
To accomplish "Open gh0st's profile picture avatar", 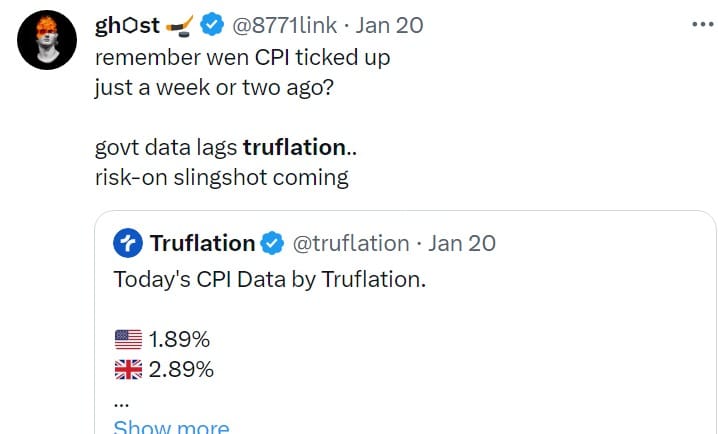I will [x=49, y=40].
